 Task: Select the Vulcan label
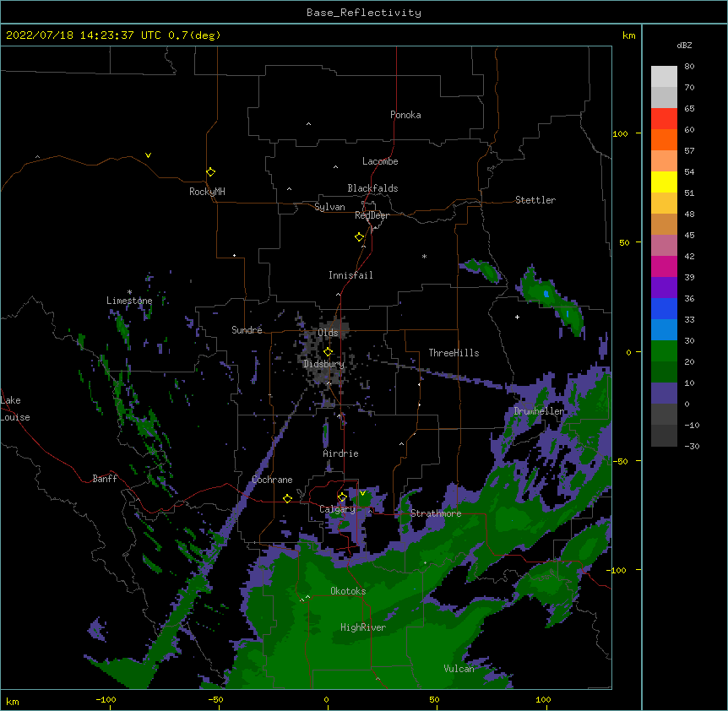tap(459, 668)
